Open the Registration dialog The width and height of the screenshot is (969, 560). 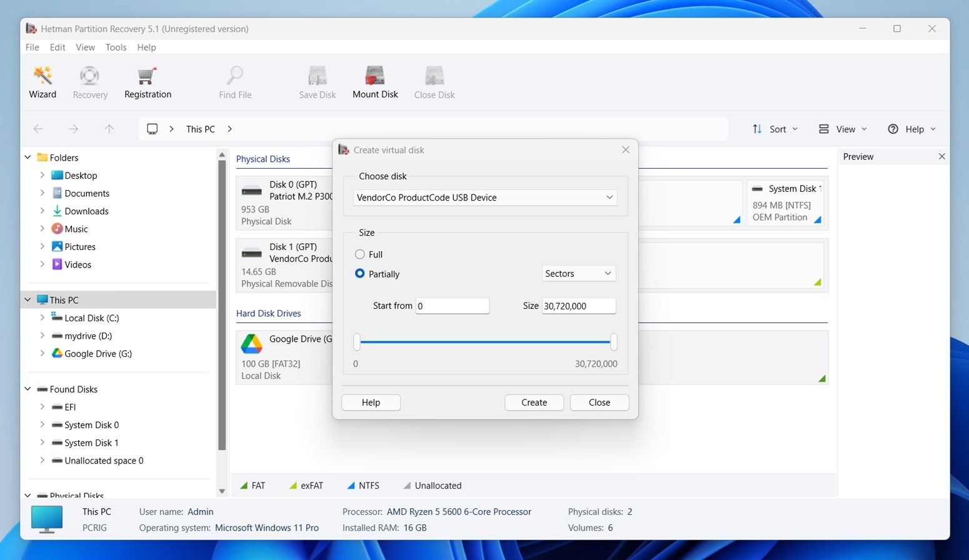pos(147,81)
